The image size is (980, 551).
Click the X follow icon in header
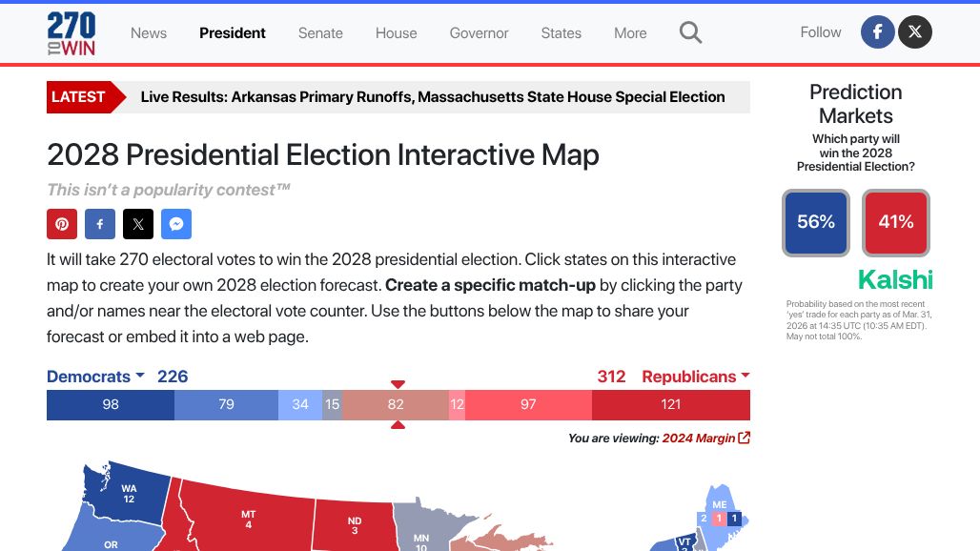click(x=915, y=32)
